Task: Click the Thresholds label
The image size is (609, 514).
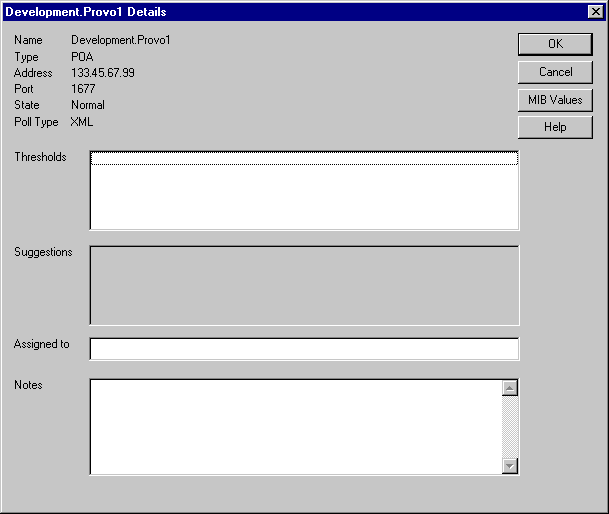Action: click(40, 157)
